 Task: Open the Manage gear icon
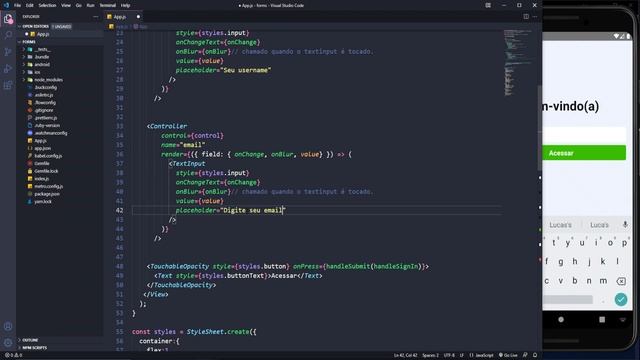pos(8,343)
